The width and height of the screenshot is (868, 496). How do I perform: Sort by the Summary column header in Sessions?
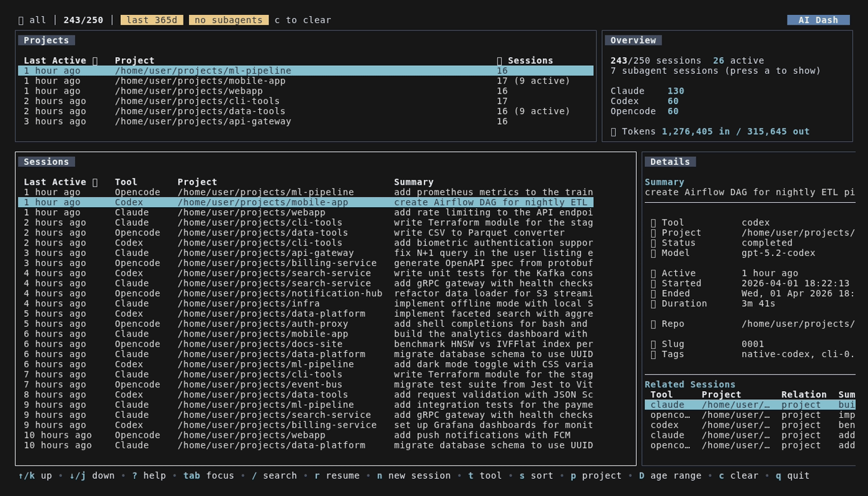click(x=414, y=182)
